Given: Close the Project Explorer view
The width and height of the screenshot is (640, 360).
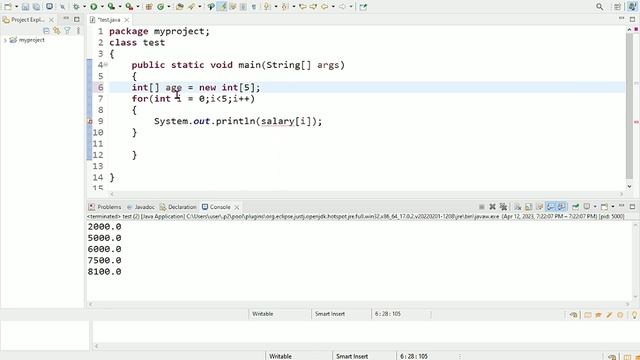Looking at the screenshot, I should (x=51, y=20).
